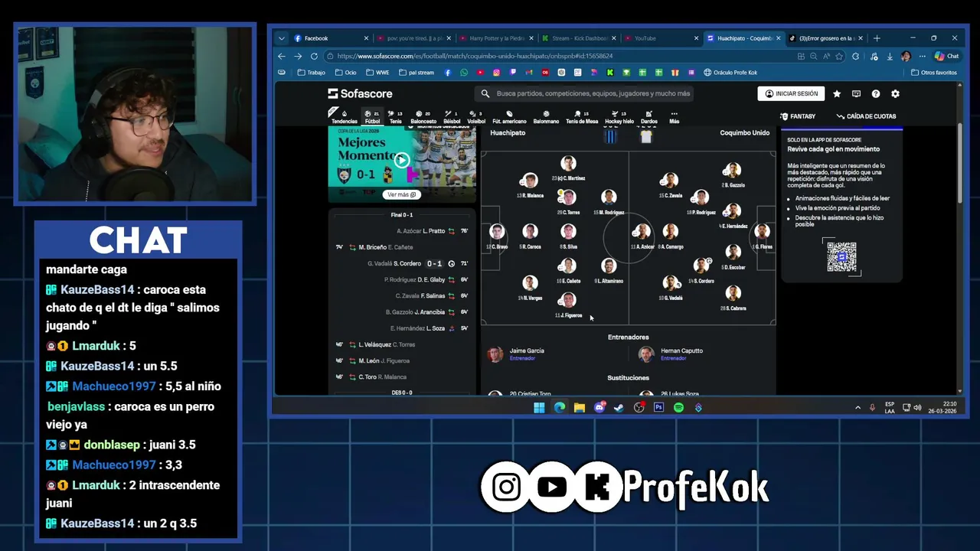Screen dimensions: 980x551
Task: Show hidden system tray icons
Action: point(857,408)
